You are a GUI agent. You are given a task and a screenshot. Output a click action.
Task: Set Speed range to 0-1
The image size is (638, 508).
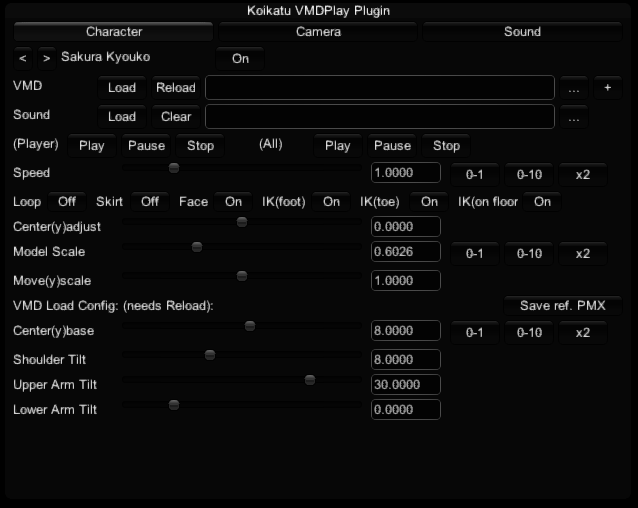point(474,174)
